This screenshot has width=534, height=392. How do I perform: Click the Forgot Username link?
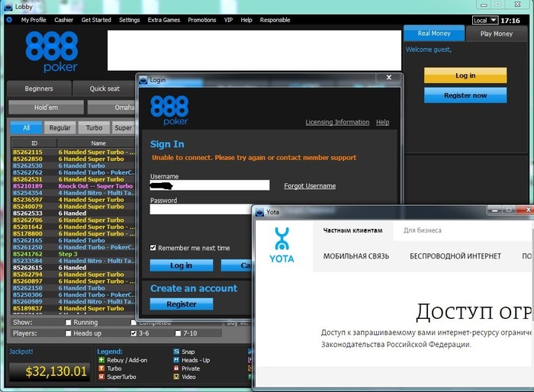tap(310, 186)
